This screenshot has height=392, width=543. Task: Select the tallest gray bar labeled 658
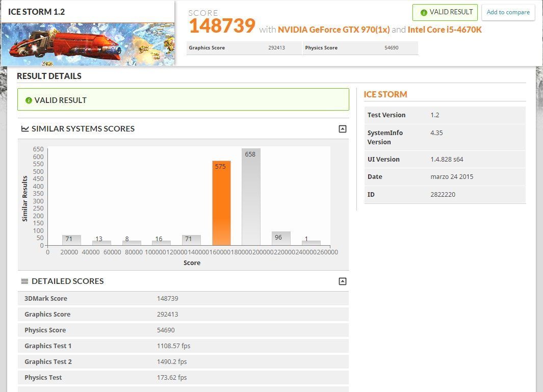tap(250, 199)
